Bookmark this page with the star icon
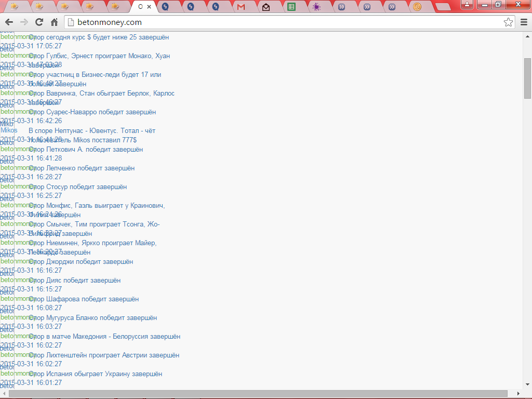Screen dimensions: 532x399 click(x=508, y=22)
